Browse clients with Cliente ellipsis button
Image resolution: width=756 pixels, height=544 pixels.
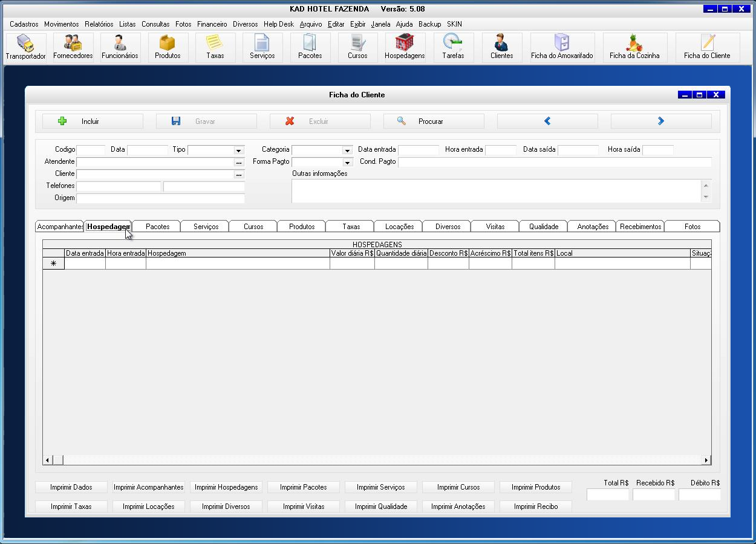pyautogui.click(x=239, y=174)
